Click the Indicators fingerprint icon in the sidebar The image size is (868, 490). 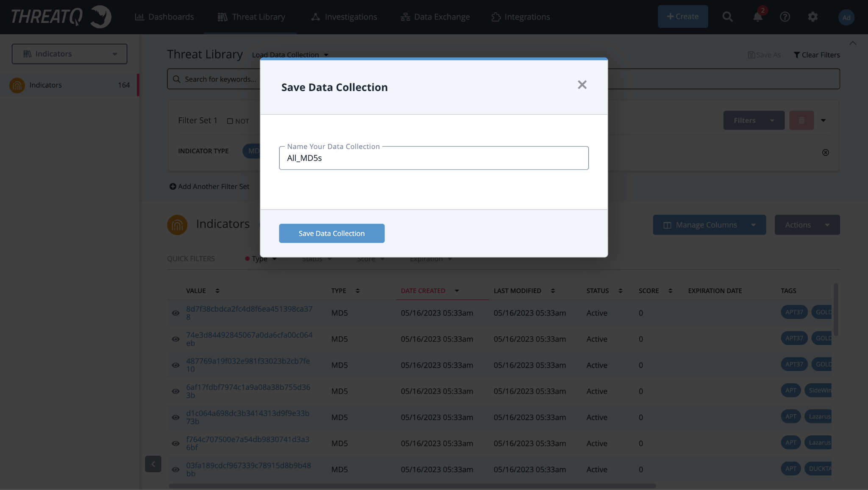[17, 85]
